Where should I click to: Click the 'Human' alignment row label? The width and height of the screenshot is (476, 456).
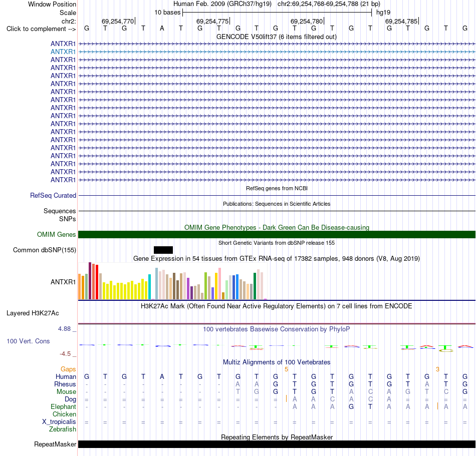(66, 377)
